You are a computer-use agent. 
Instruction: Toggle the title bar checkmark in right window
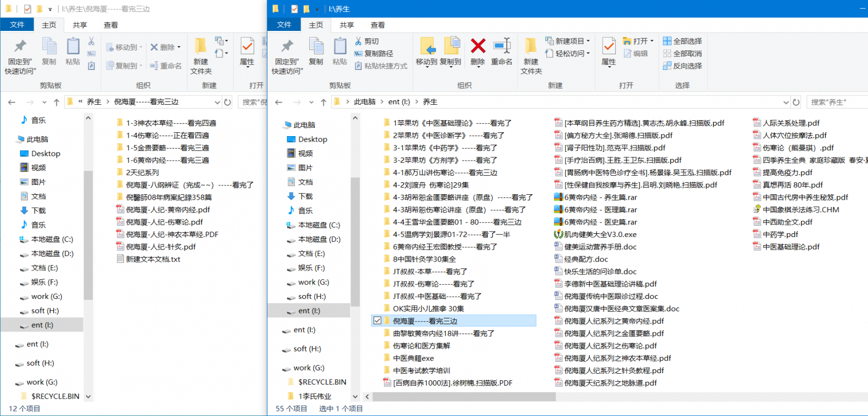[294, 9]
